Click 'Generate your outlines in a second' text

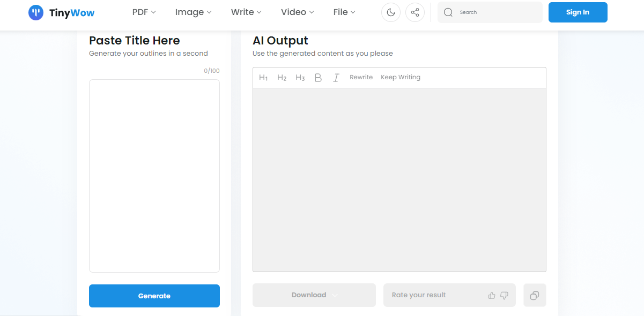[x=149, y=54]
